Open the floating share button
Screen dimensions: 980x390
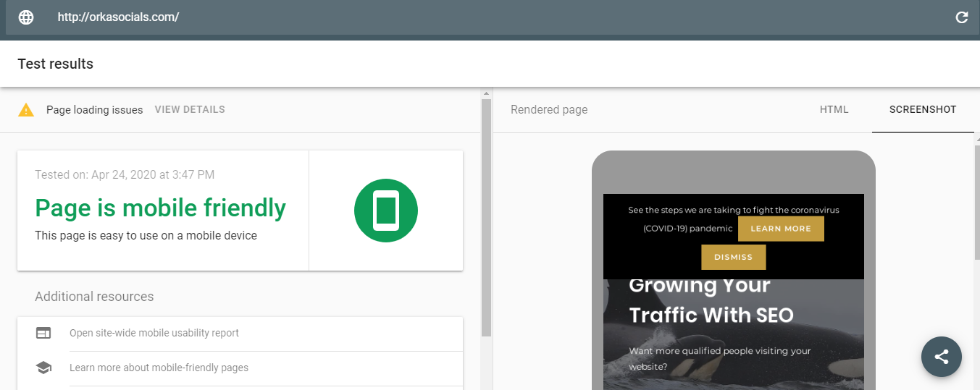point(942,357)
